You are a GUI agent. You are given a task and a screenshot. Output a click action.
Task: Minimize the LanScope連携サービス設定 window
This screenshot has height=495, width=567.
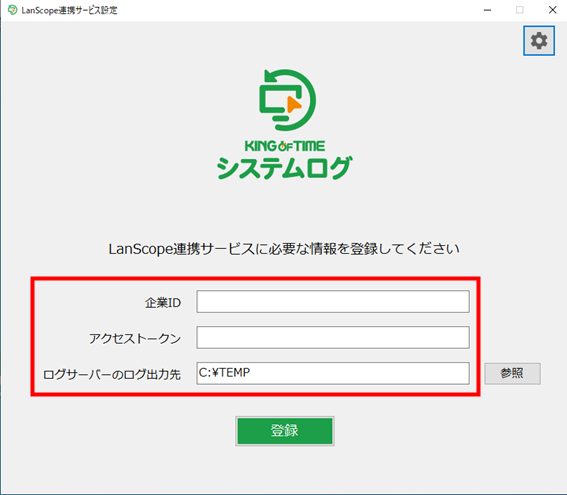[x=487, y=10]
